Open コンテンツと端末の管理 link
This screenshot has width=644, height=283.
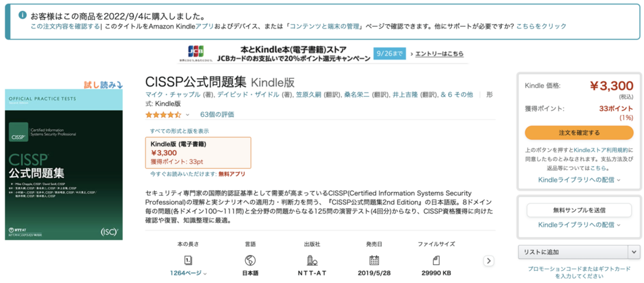click(325, 26)
